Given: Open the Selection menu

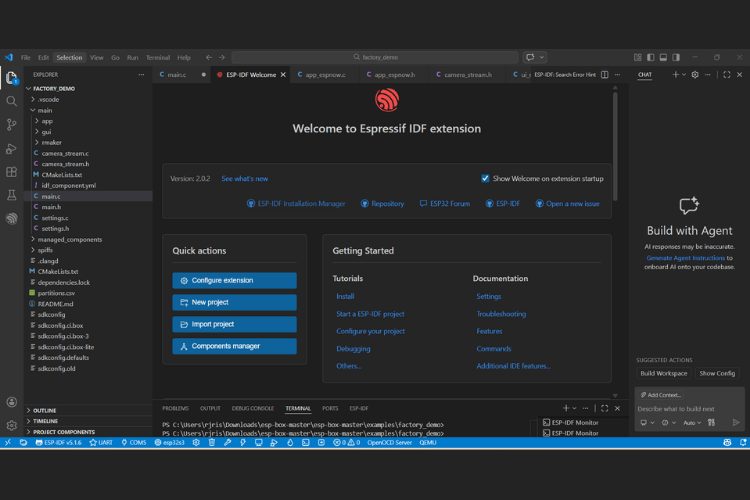Looking at the screenshot, I should pyautogui.click(x=69, y=57).
